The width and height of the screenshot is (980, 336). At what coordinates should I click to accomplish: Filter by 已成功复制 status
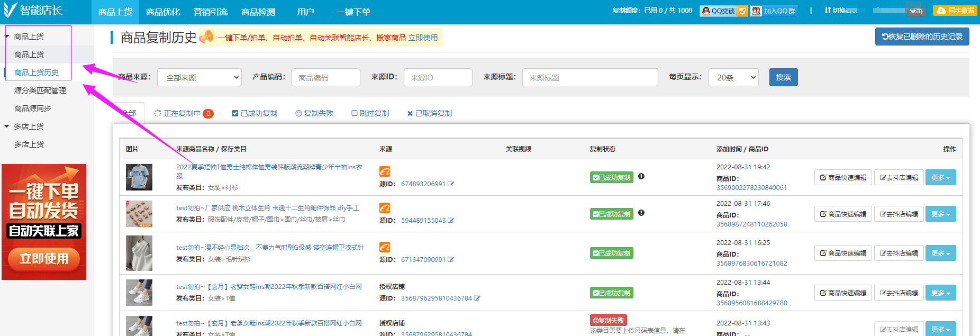pos(255,113)
